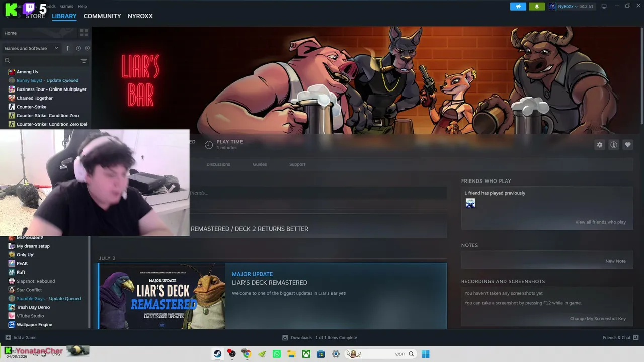Switch to Big Picture mode icon
This screenshot has height=362, width=644.
point(604,6)
